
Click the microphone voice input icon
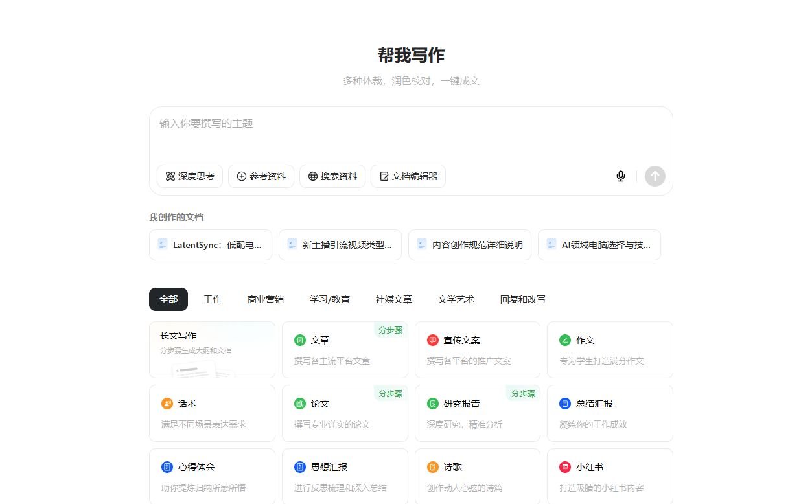(621, 176)
